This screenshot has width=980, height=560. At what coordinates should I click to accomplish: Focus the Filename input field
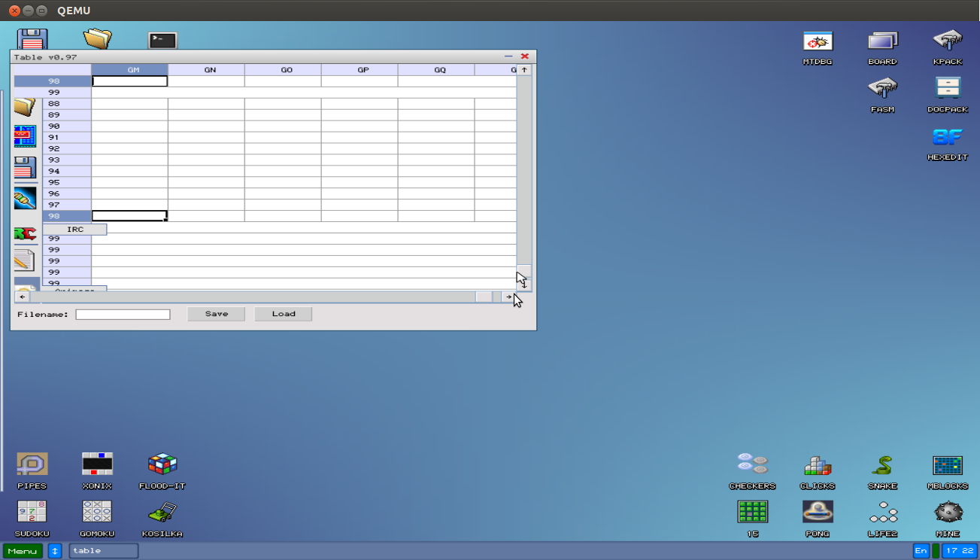click(x=123, y=315)
